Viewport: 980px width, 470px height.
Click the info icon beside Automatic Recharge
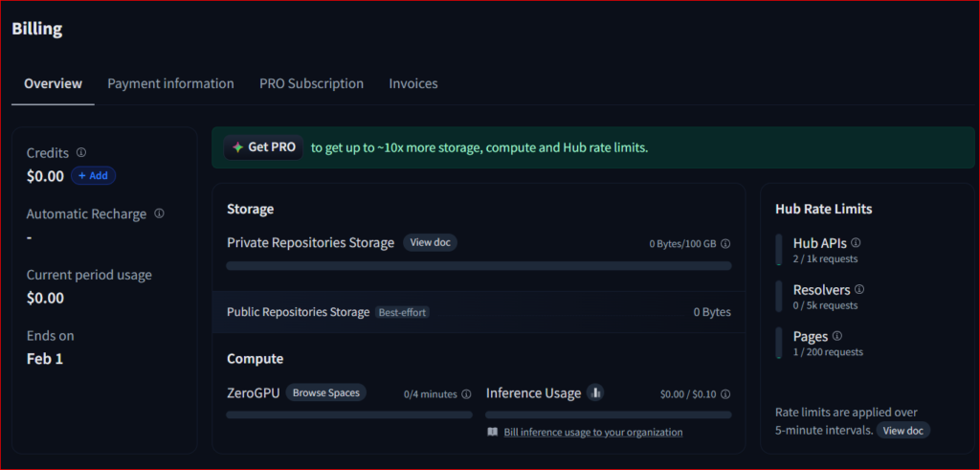pyautogui.click(x=159, y=213)
